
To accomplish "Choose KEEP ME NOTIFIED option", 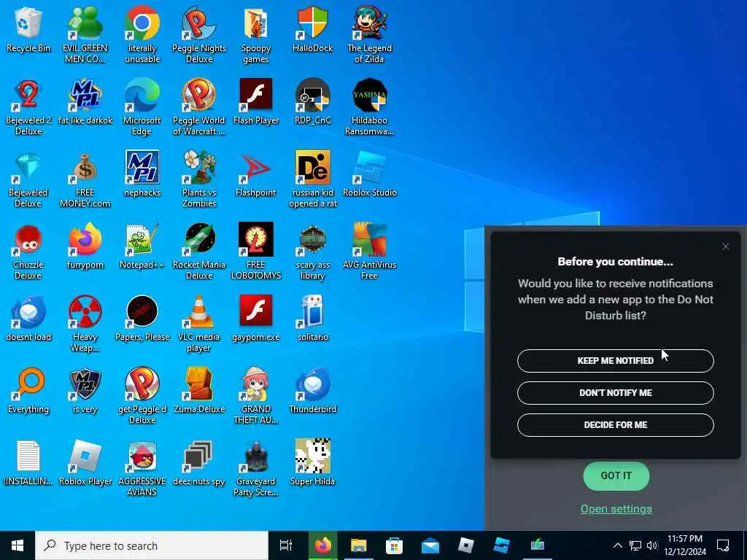I will pos(616,360).
